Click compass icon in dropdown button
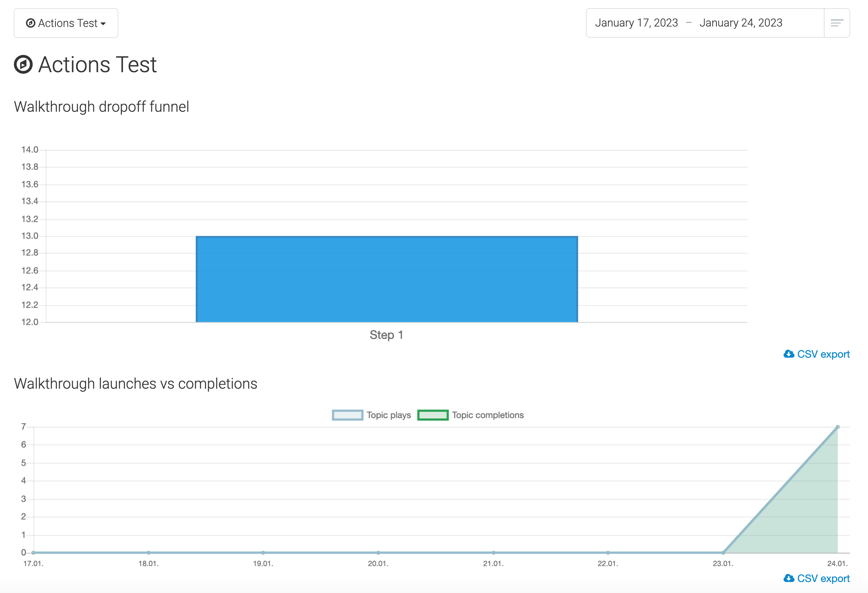The height and width of the screenshot is (593, 868). click(x=31, y=23)
